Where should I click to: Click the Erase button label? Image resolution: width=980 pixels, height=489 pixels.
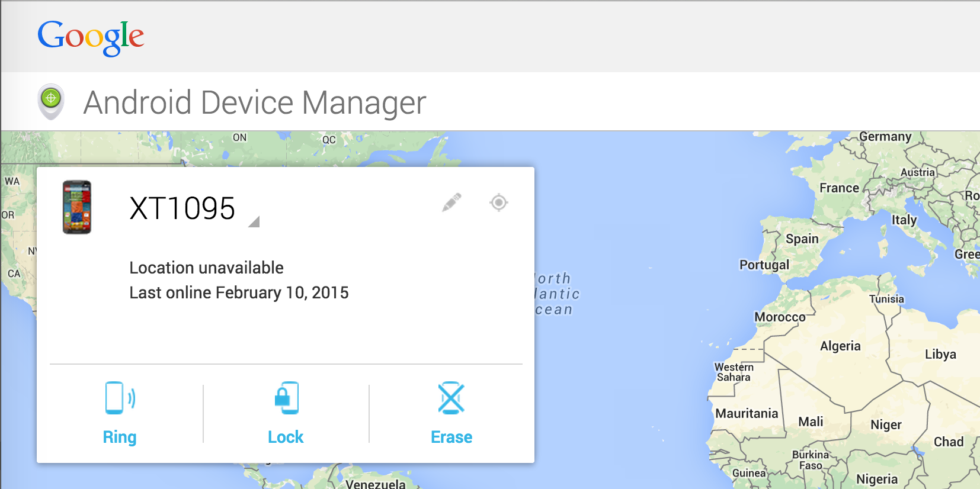pyautogui.click(x=451, y=437)
